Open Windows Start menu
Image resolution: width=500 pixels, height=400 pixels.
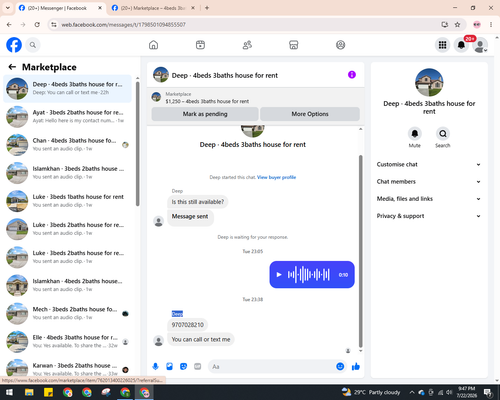click(x=9, y=392)
